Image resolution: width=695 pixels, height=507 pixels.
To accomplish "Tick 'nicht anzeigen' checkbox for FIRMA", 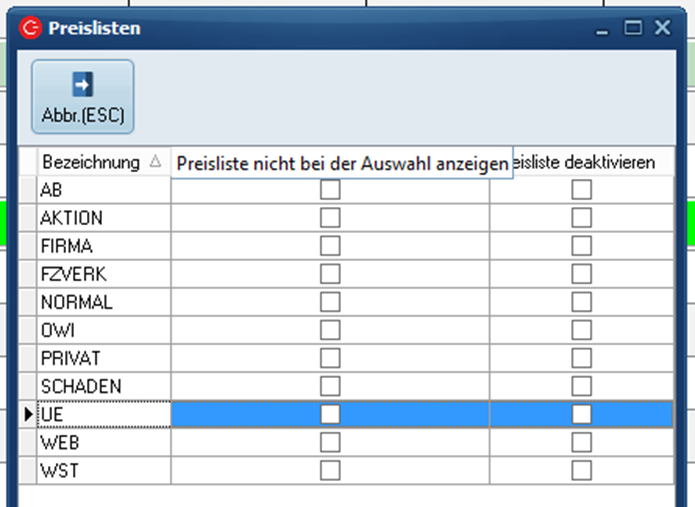I will click(x=330, y=246).
